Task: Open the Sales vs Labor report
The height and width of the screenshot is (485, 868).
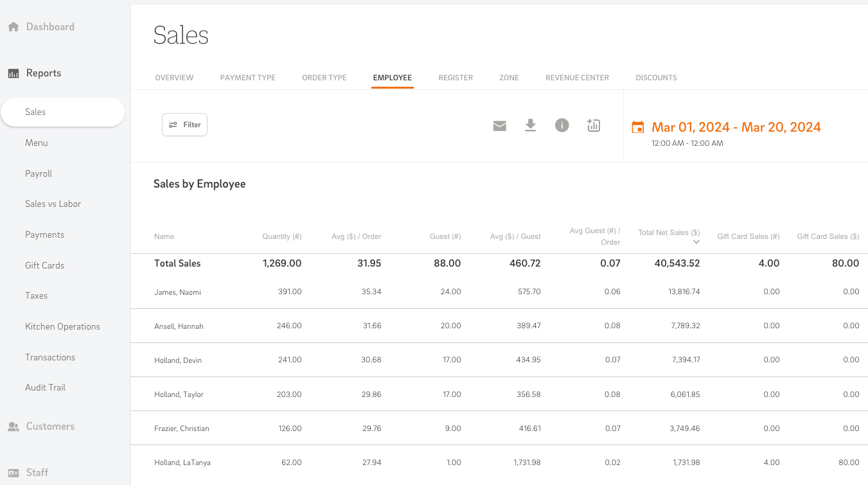Action: click(53, 204)
